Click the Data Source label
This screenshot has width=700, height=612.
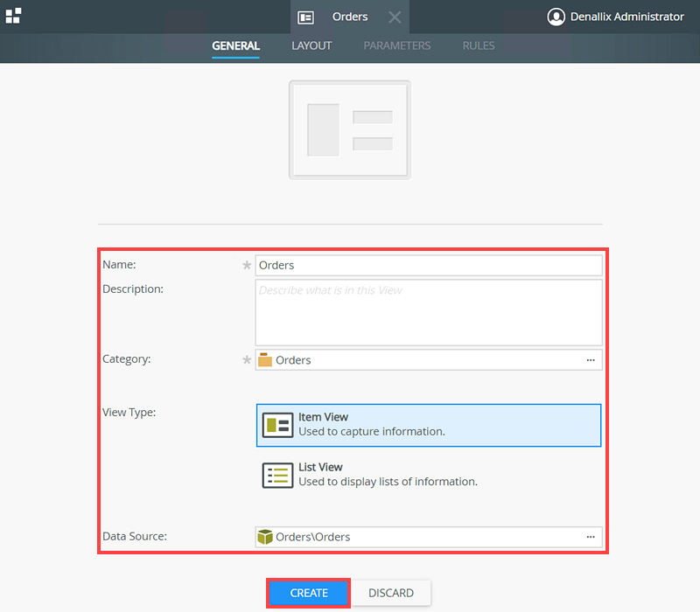click(135, 536)
